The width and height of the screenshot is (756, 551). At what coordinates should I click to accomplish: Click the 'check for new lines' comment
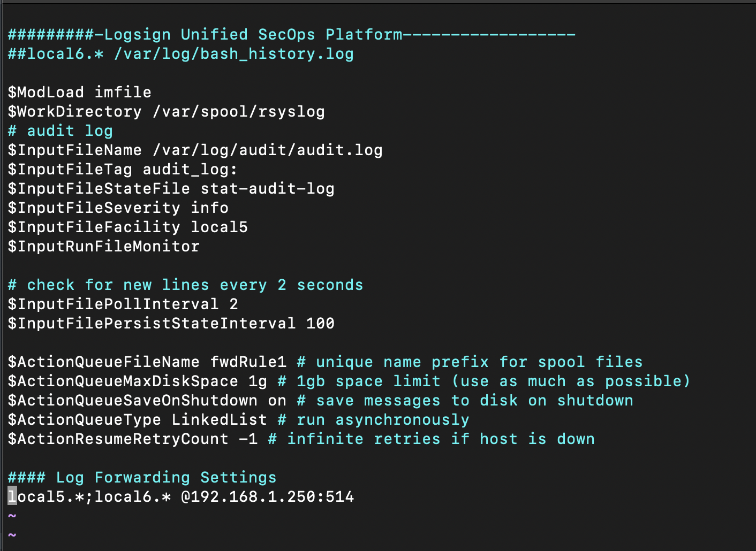(x=185, y=285)
